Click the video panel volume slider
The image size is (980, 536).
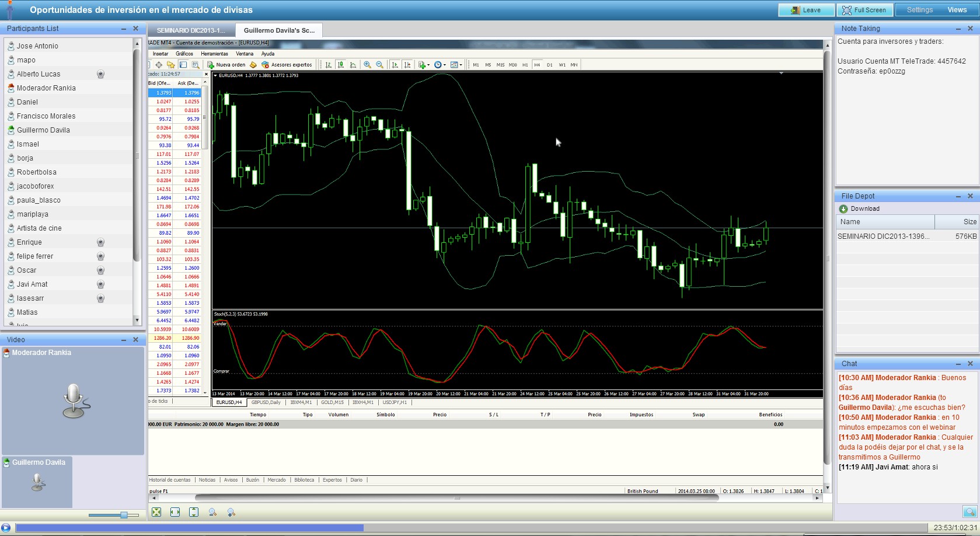[x=114, y=515]
